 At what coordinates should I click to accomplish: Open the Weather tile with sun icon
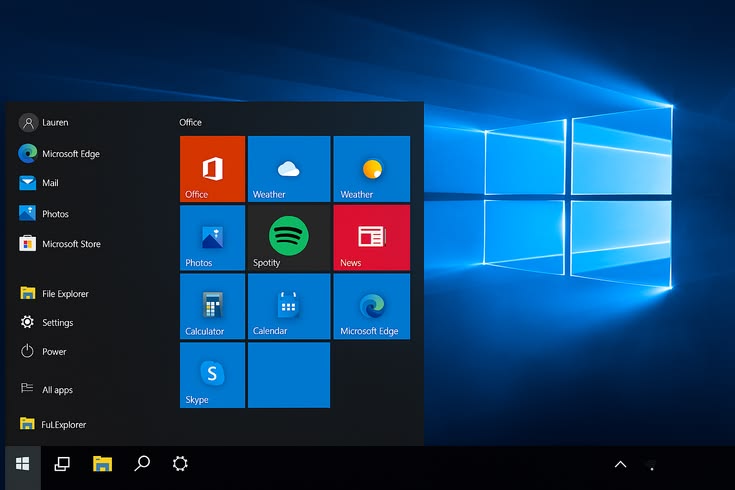click(x=372, y=169)
